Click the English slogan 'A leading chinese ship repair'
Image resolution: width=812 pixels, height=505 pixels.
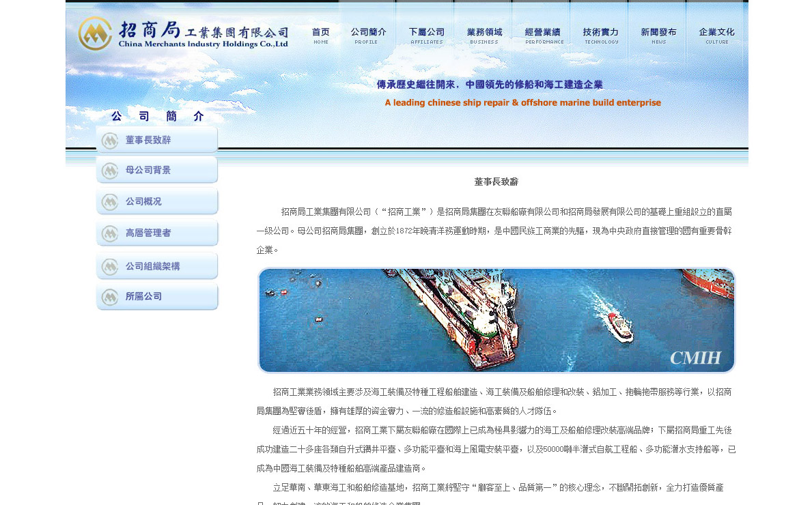[522, 102]
